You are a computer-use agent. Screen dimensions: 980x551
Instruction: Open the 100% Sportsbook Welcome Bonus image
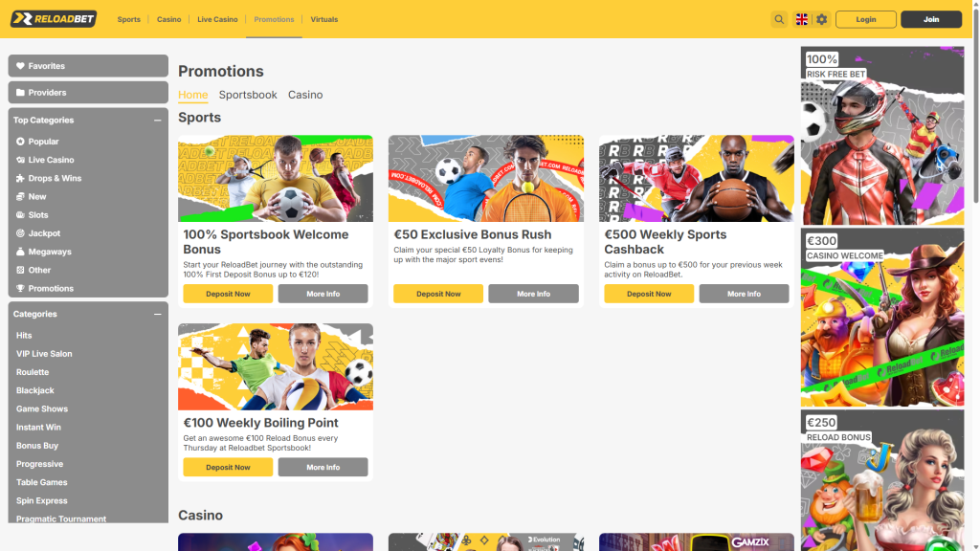[x=276, y=179]
